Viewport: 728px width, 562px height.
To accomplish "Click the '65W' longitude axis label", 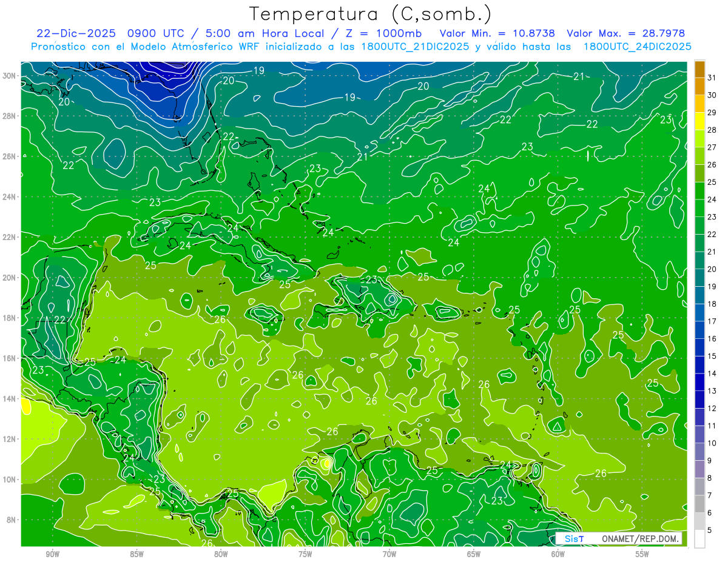I will coord(474,554).
